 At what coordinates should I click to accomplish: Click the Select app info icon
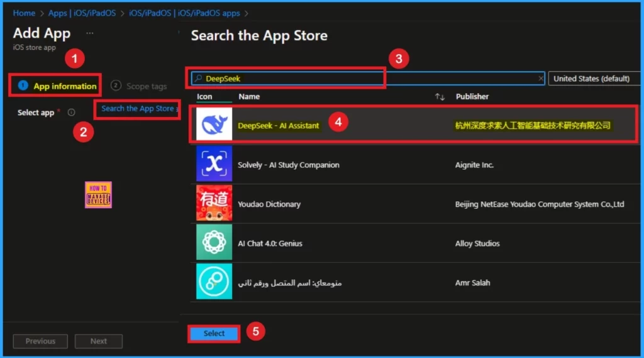(72, 112)
